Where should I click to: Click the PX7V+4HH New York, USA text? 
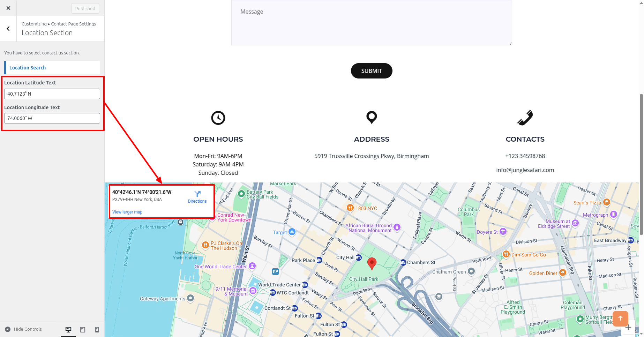coord(137,200)
